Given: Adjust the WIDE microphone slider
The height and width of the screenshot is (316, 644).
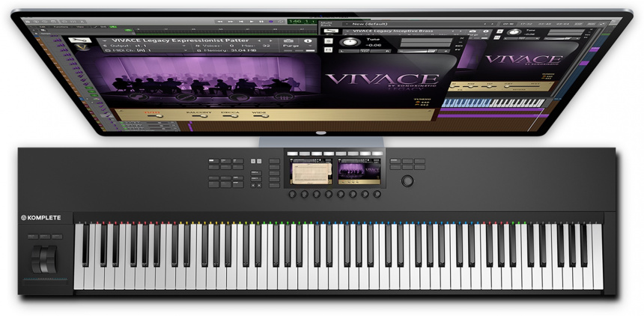Looking at the screenshot, I should coord(261,116).
